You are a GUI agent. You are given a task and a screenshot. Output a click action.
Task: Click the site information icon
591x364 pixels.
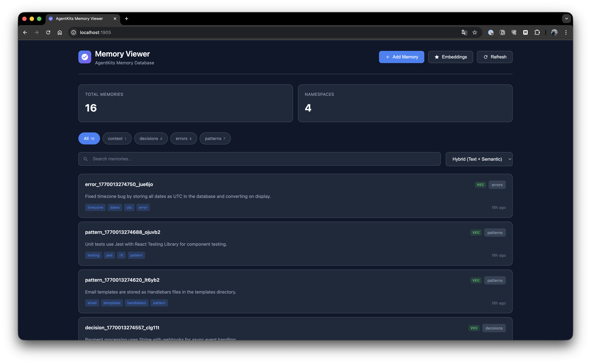pos(74,32)
